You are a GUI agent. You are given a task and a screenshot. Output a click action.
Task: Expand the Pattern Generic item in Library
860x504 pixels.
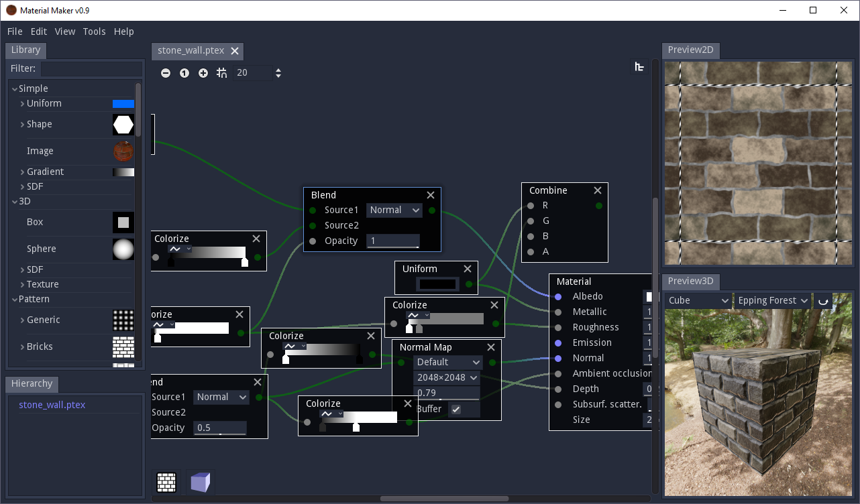22,320
